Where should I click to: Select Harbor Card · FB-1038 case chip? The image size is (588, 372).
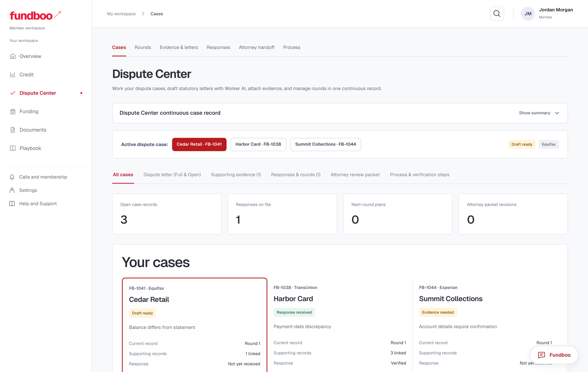tap(258, 144)
